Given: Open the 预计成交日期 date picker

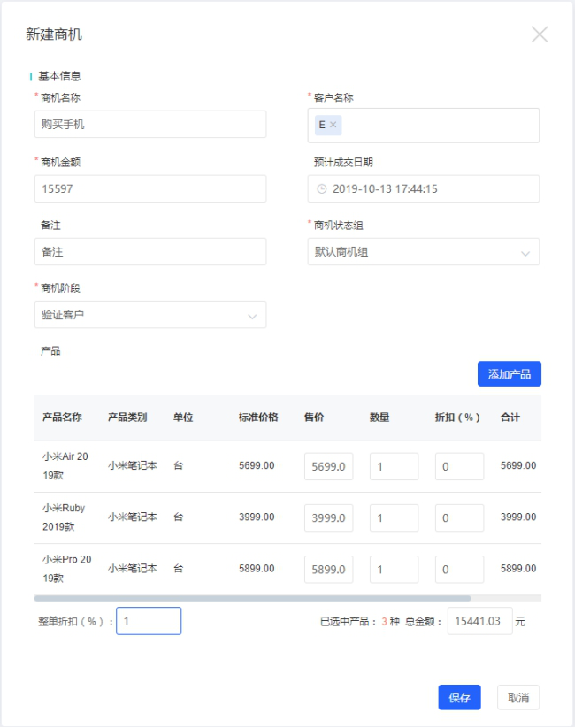Looking at the screenshot, I should pos(433,188).
